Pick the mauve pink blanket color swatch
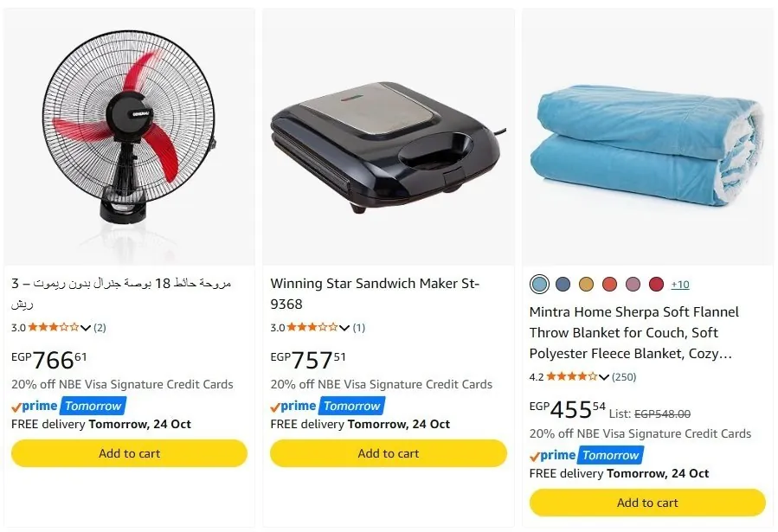778x532 pixels. click(x=633, y=284)
